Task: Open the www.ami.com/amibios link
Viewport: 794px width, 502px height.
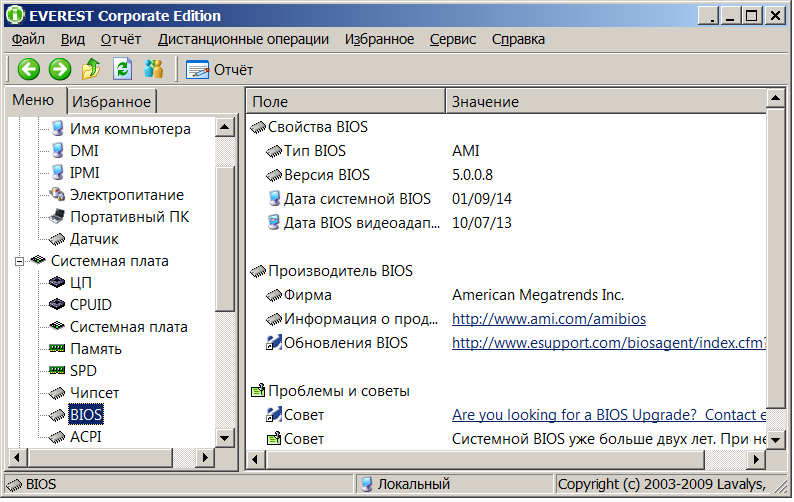Action: click(x=549, y=319)
